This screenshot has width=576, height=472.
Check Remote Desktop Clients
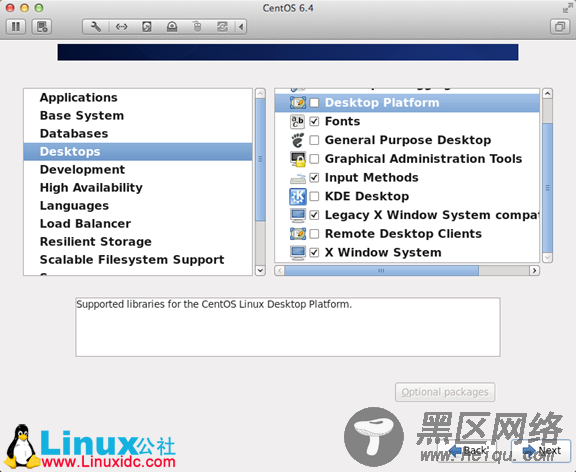(314, 234)
